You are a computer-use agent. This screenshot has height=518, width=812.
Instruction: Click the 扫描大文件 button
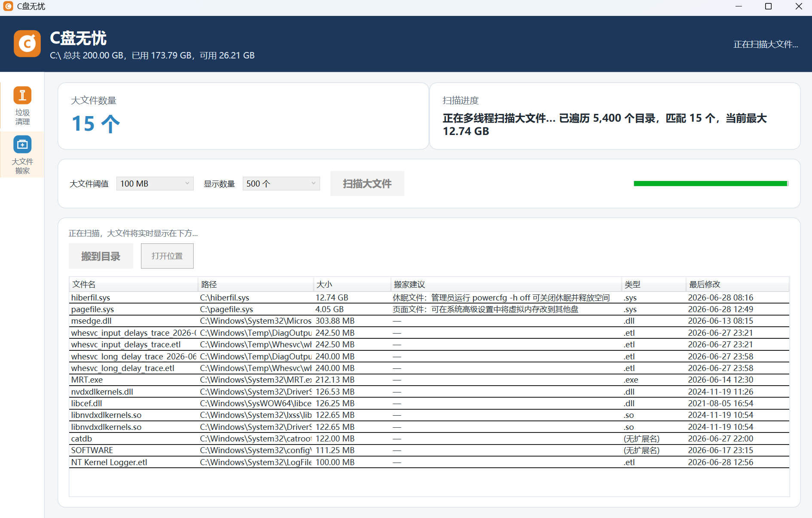tap(367, 184)
